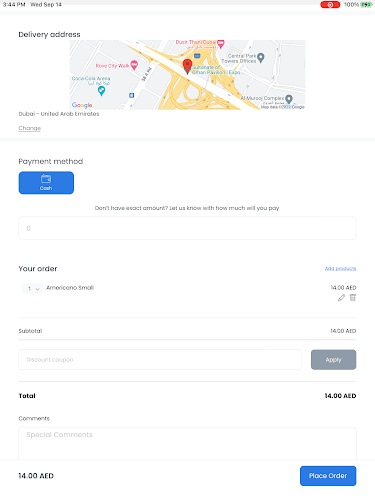
Task: Tap the Dusit Thani Dubai hotel marker
Action: tap(221, 43)
